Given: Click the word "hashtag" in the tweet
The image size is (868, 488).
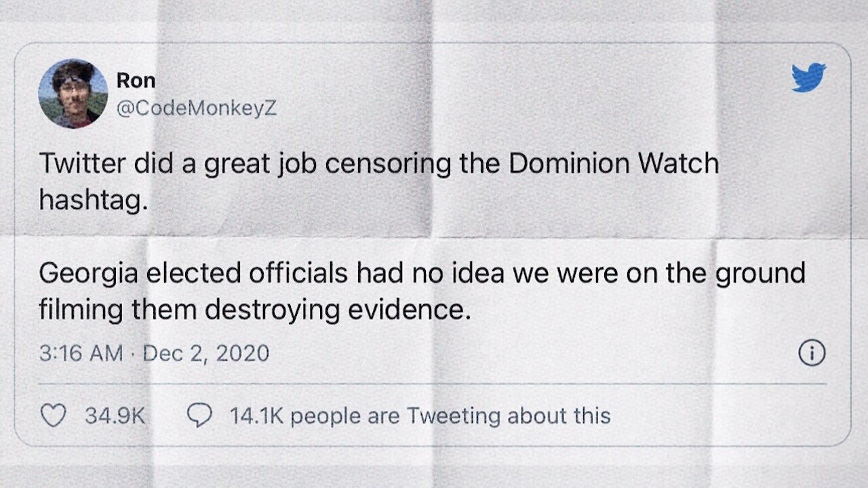Looking at the screenshot, I should (92, 201).
